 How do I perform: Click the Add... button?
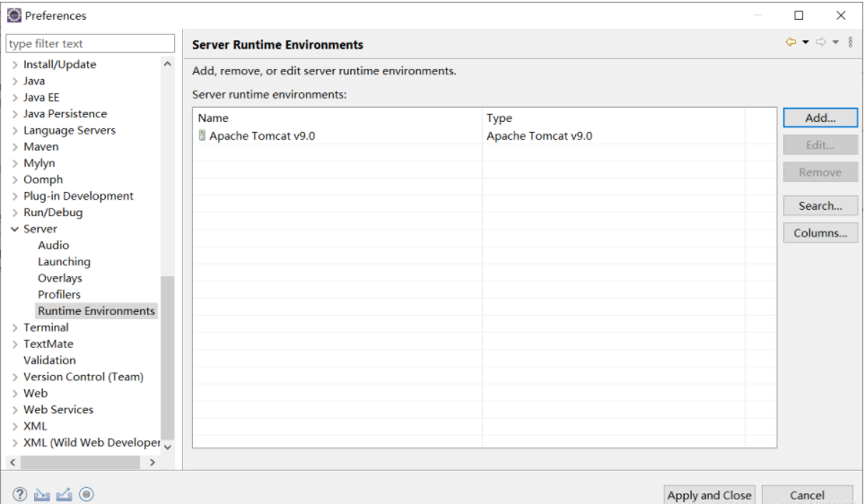click(820, 117)
